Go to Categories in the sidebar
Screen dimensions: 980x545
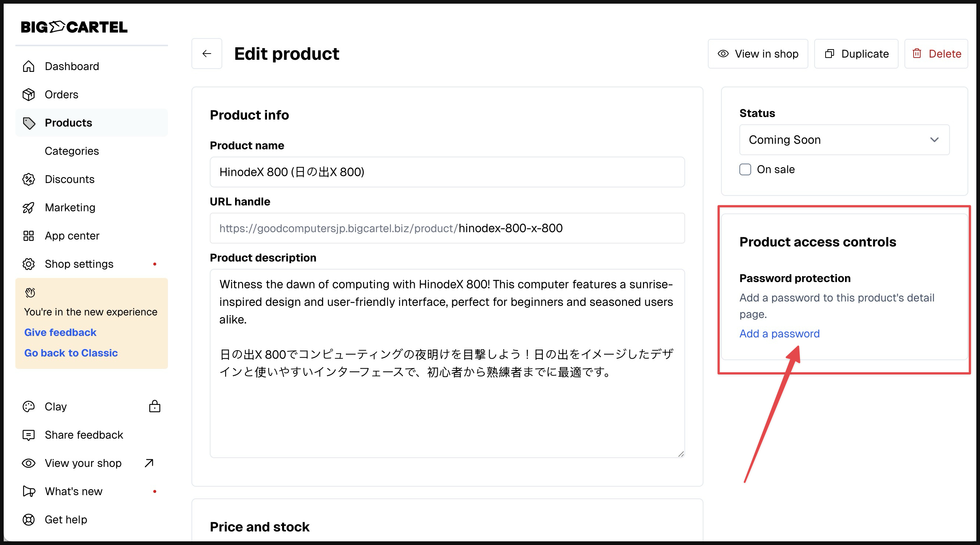pos(72,151)
